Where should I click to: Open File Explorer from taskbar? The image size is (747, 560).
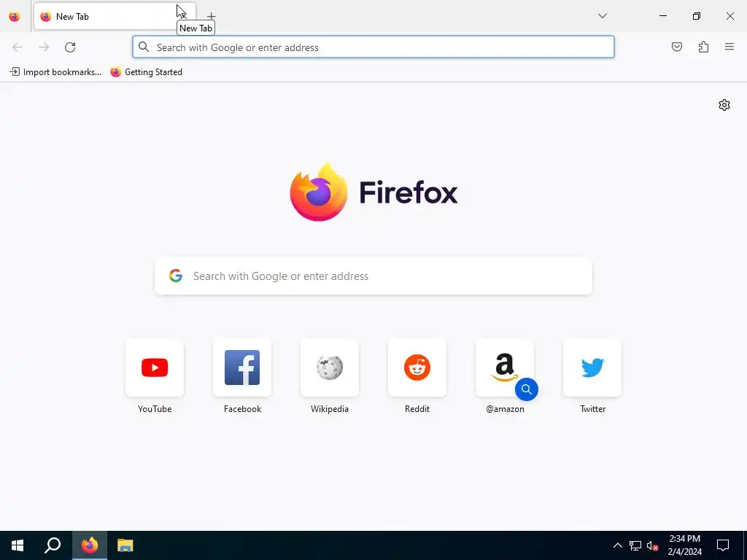pos(125,545)
